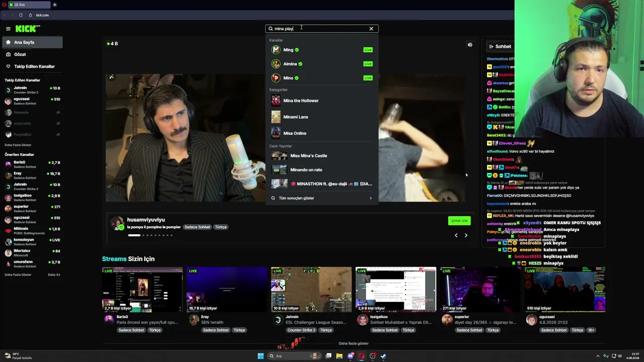Open the Ming channel result
Screen dimensions: 644x362
click(x=322, y=50)
